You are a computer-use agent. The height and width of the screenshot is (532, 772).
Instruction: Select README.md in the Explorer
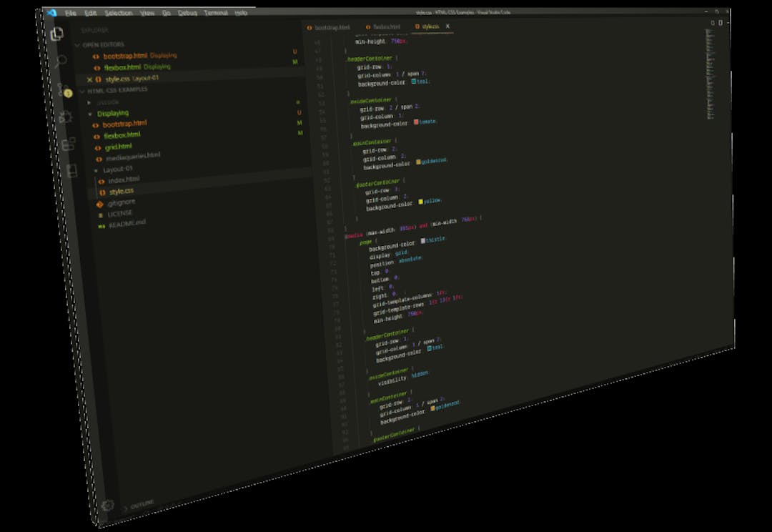pyautogui.click(x=127, y=222)
